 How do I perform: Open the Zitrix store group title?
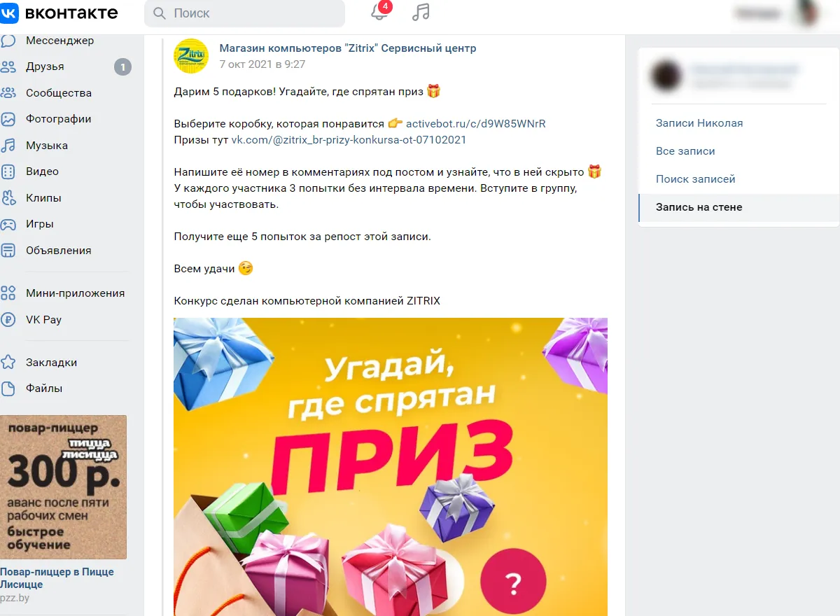pyautogui.click(x=348, y=48)
